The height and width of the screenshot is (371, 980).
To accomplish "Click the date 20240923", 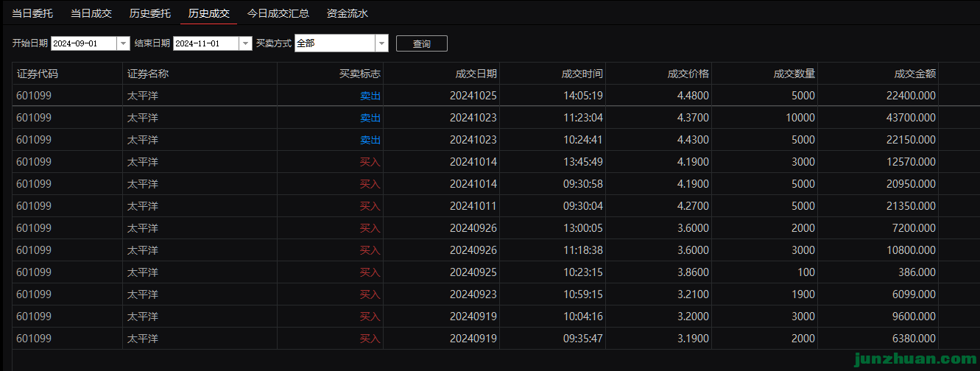I will click(473, 294).
